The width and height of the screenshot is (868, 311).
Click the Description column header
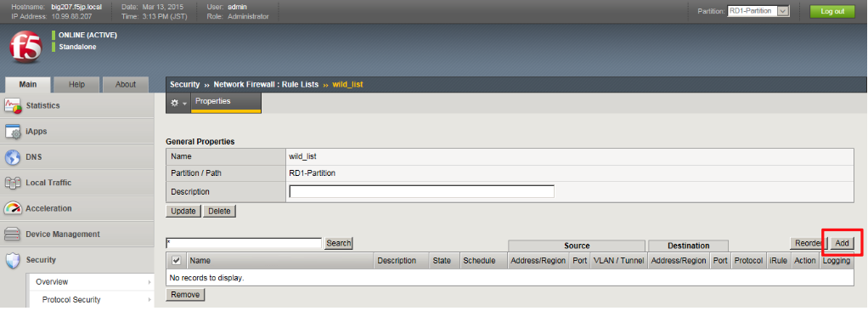[x=402, y=261]
